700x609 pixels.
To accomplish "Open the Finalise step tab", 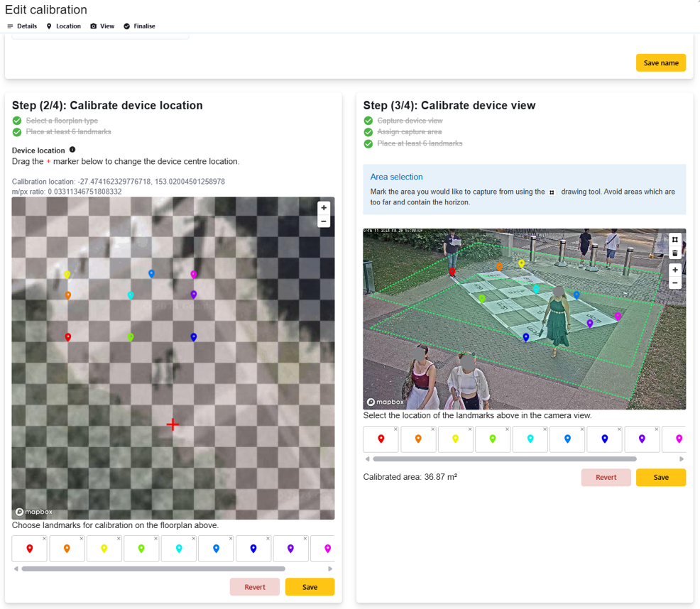I will [x=139, y=26].
